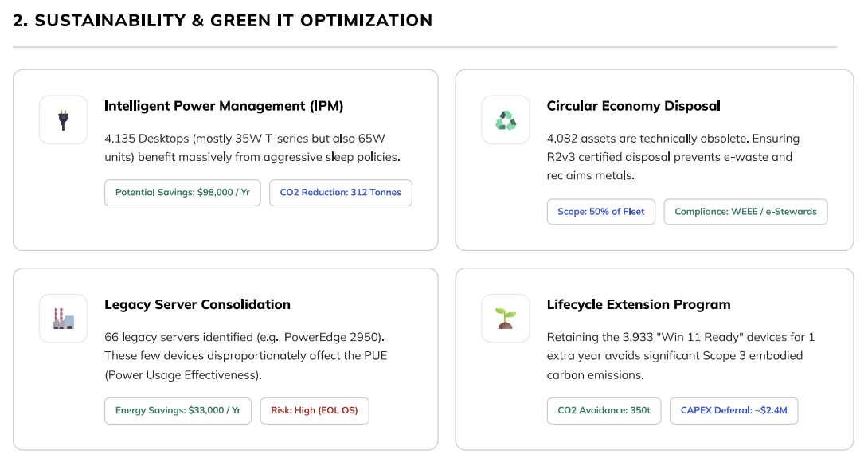Click the CO2 Avoidance: 350t badge
Viewport: 868px width, 462px height.
(604, 411)
